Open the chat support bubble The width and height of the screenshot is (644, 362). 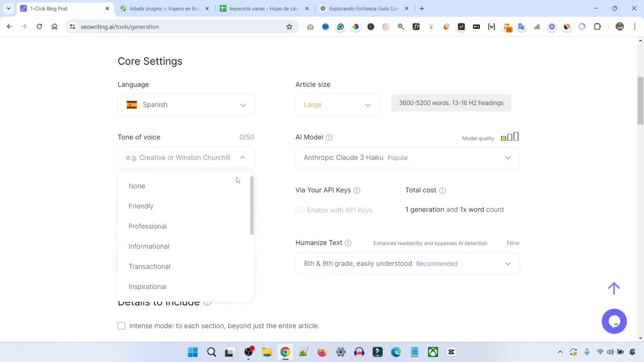point(614,321)
